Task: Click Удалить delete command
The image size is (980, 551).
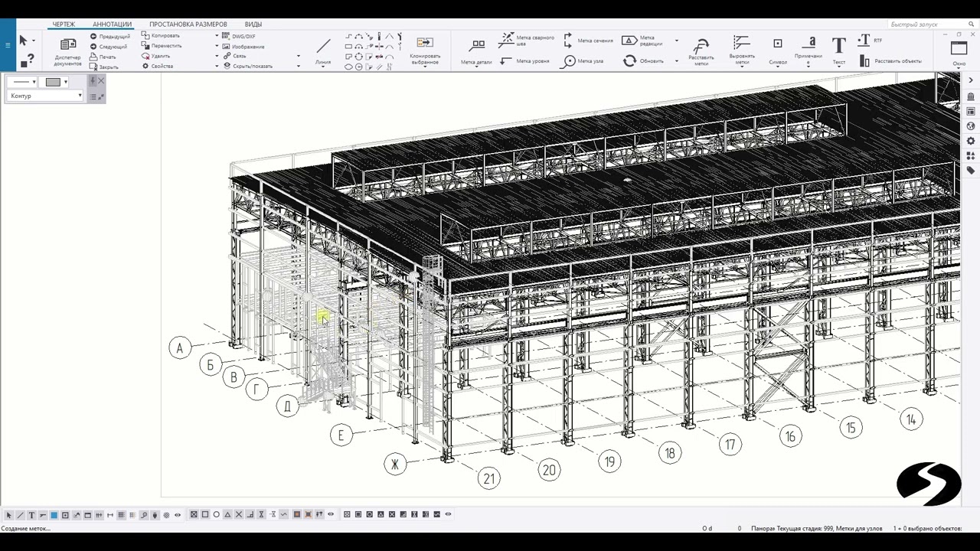Action: [x=156, y=56]
